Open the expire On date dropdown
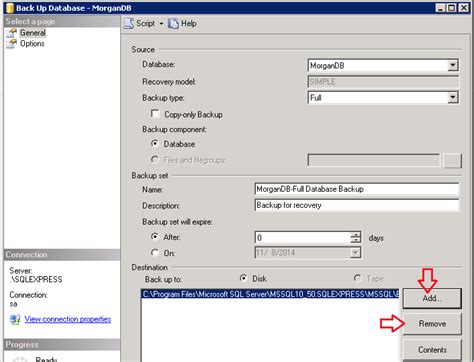 pos(356,253)
